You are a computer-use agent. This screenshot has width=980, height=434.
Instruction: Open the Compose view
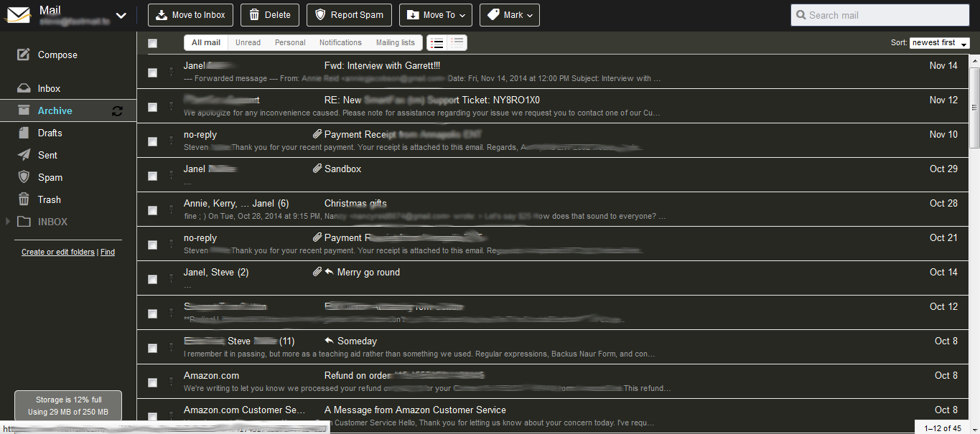57,55
